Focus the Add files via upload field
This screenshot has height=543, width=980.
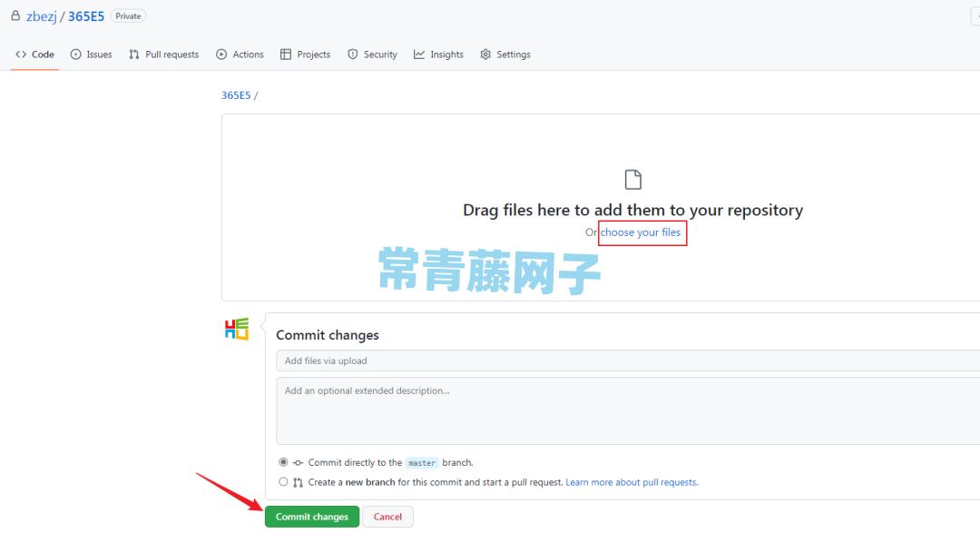click(x=628, y=361)
